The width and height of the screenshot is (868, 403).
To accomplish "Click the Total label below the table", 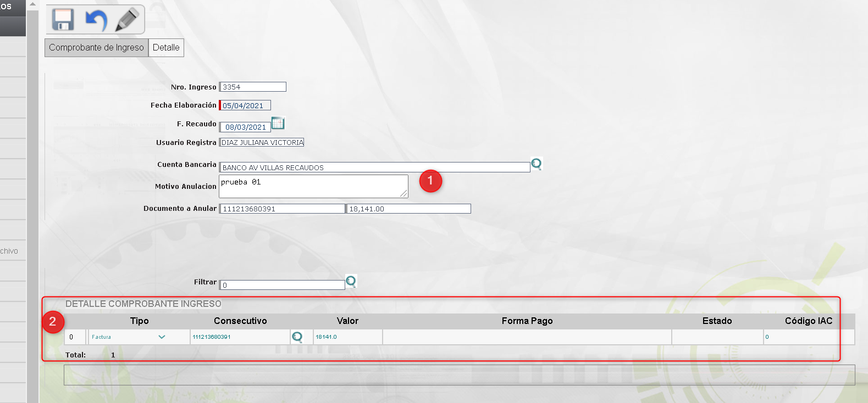I will click(x=75, y=355).
